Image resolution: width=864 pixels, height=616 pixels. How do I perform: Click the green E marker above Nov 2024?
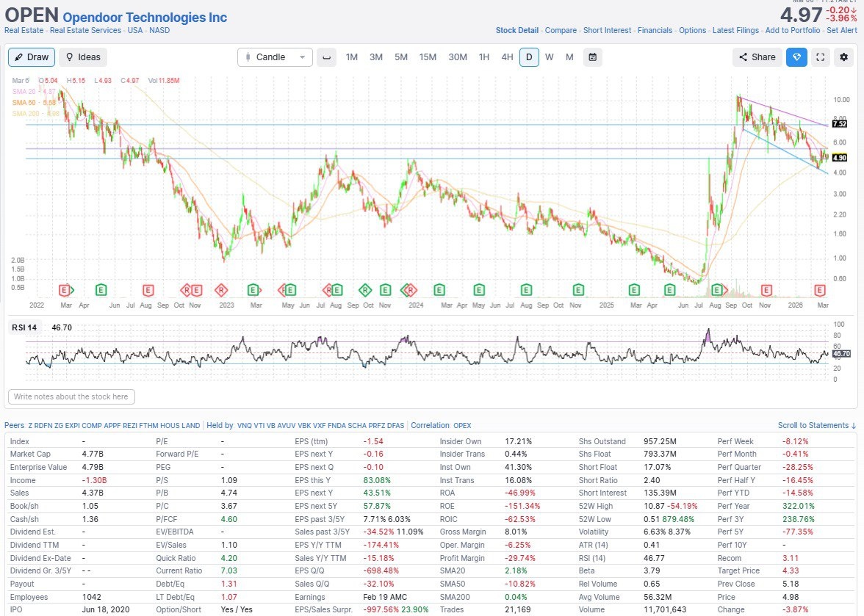(578, 290)
